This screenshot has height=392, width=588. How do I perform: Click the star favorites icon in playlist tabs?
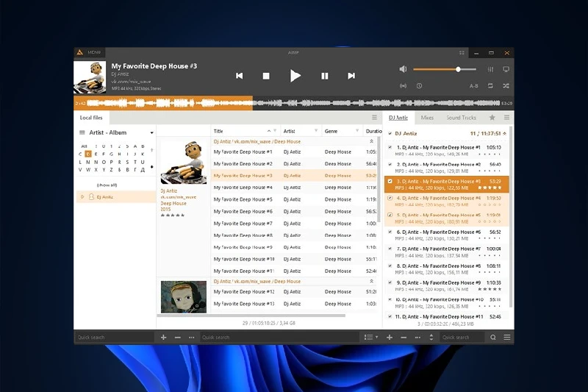click(492, 118)
